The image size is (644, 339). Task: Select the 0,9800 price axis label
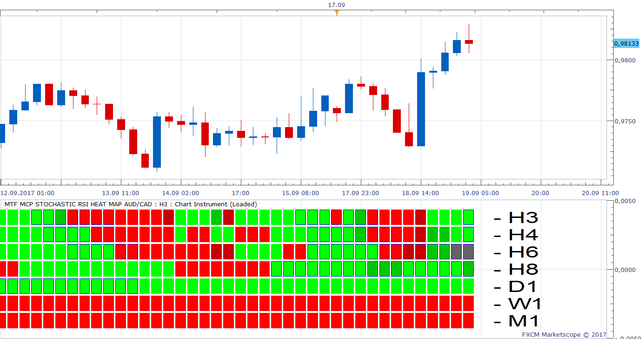(x=624, y=60)
